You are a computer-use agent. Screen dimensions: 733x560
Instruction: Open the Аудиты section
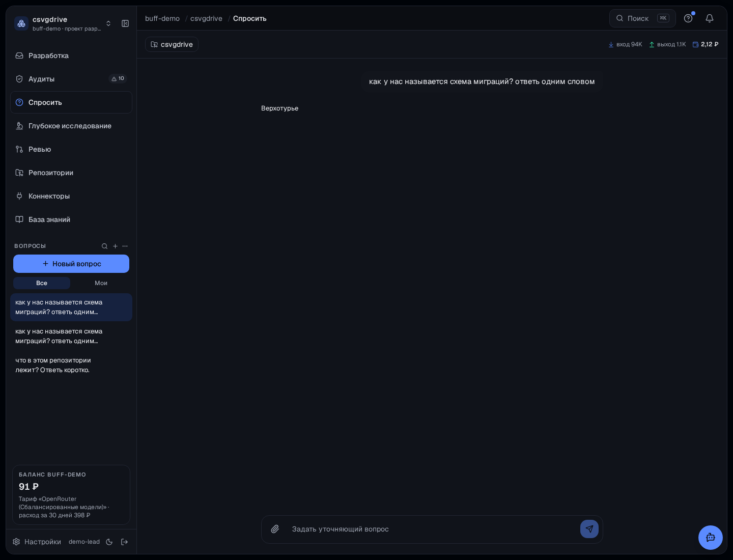click(x=71, y=79)
